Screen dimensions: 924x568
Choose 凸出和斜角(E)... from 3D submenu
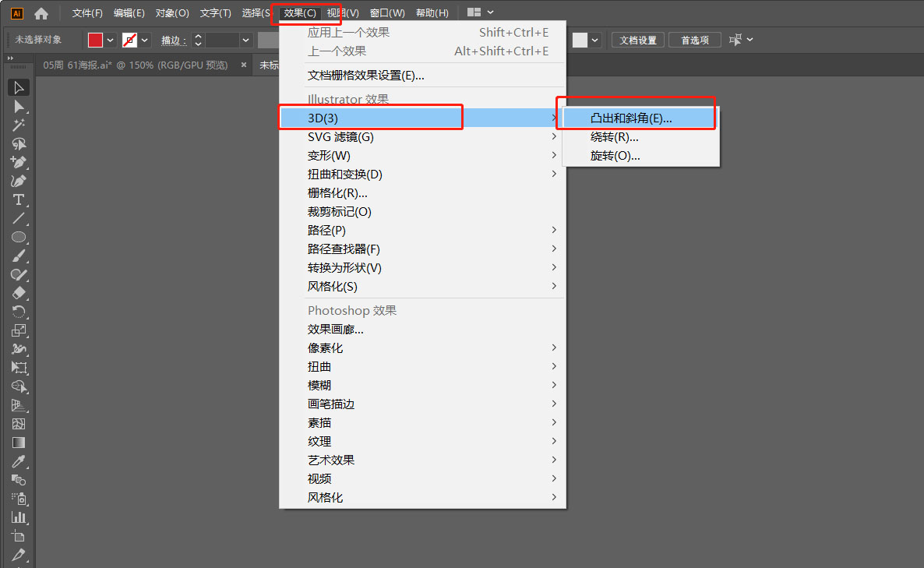click(x=640, y=118)
